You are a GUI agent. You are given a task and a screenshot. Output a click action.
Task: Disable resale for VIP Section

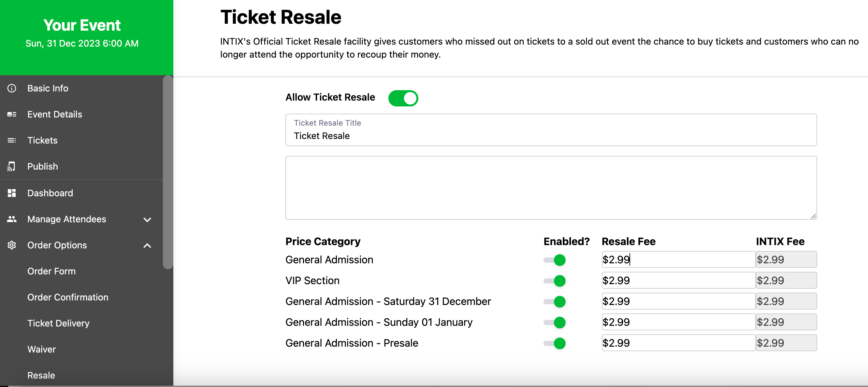point(555,280)
